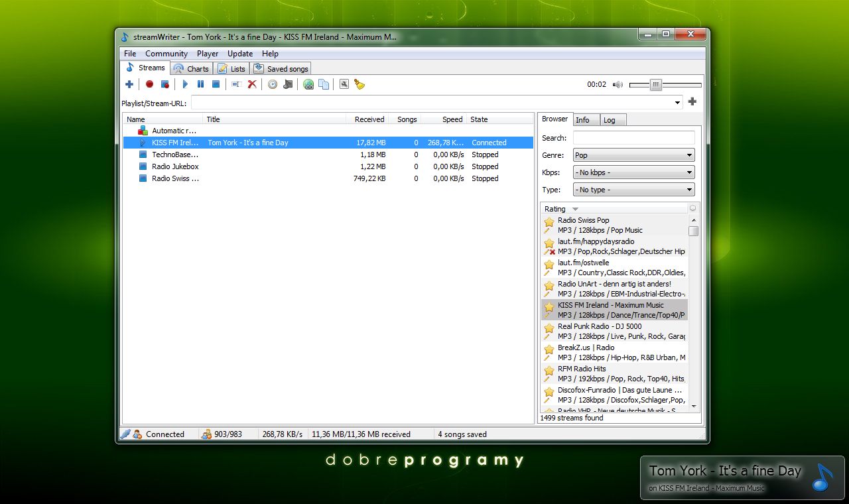The height and width of the screenshot is (504, 849).
Task: Click the browser list scroll up arrow
Action: [694, 220]
